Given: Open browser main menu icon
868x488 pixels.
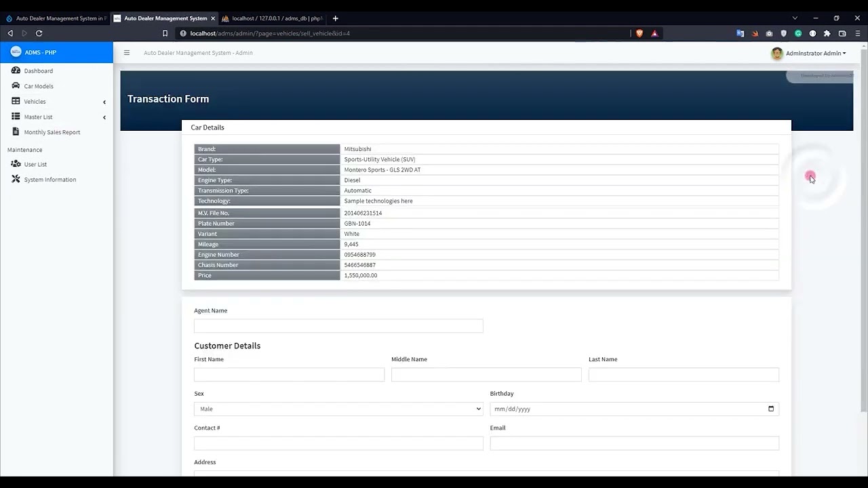Looking at the screenshot, I should pyautogui.click(x=858, y=33).
